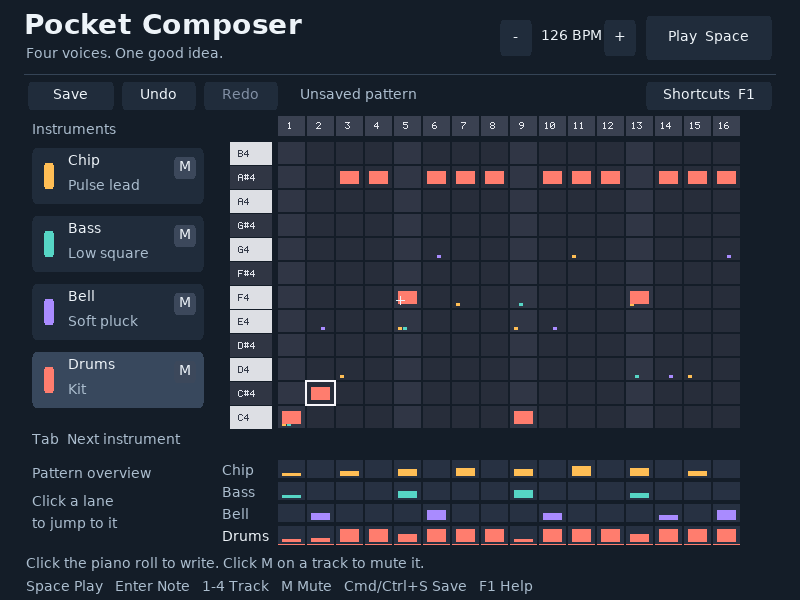Click the F4 drum note at step 5
This screenshot has width=800, height=600.
pos(407,297)
